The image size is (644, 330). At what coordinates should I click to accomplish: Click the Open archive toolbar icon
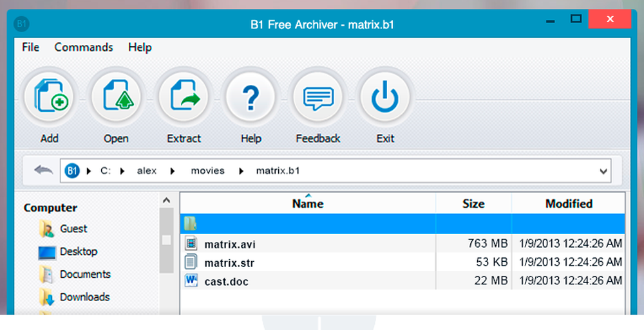pyautogui.click(x=116, y=98)
